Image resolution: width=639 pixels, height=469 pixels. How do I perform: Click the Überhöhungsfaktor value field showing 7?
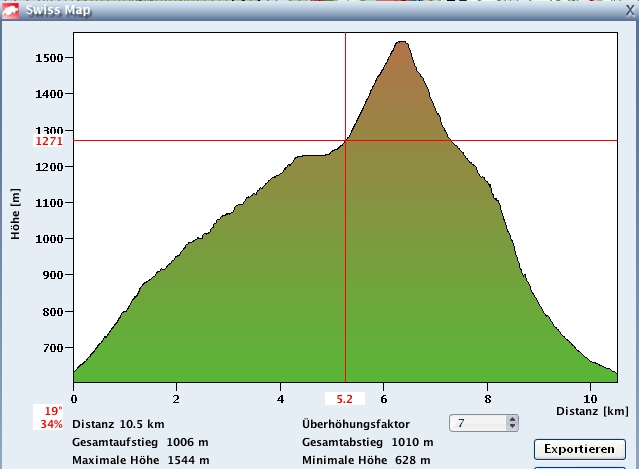click(478, 423)
